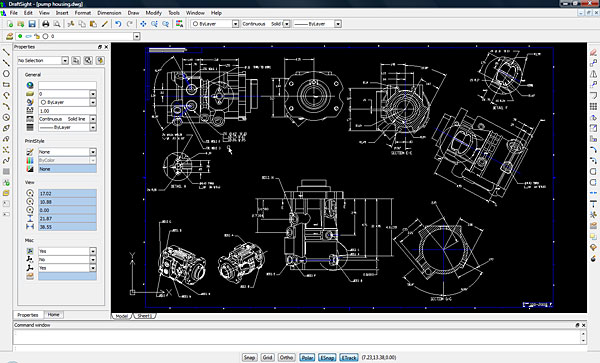Toggle Snap in the status bar
The image size is (600, 363).
pos(249,357)
